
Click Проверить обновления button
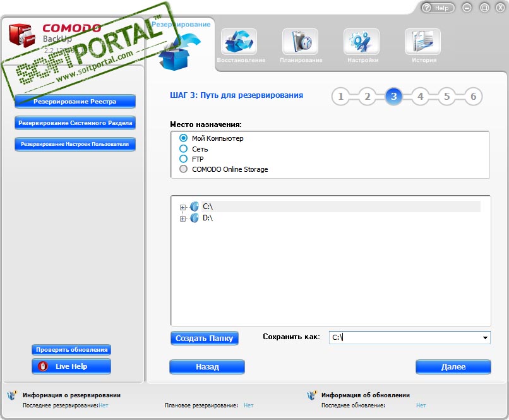pos(71,349)
